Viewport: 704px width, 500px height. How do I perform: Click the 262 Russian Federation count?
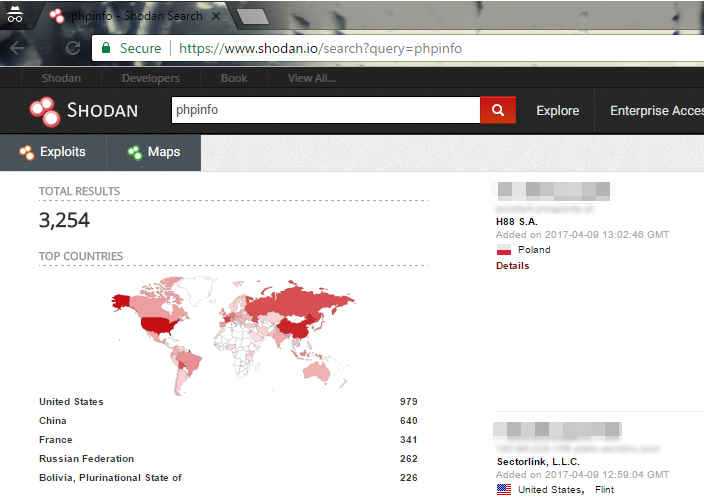click(409, 459)
